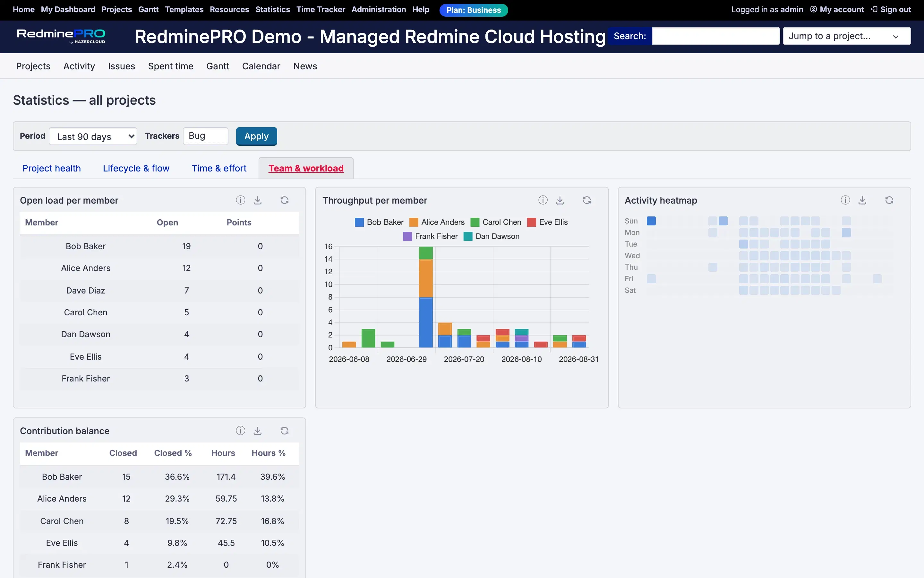Open Statistics menu item
Image resolution: width=924 pixels, height=578 pixels.
point(273,10)
